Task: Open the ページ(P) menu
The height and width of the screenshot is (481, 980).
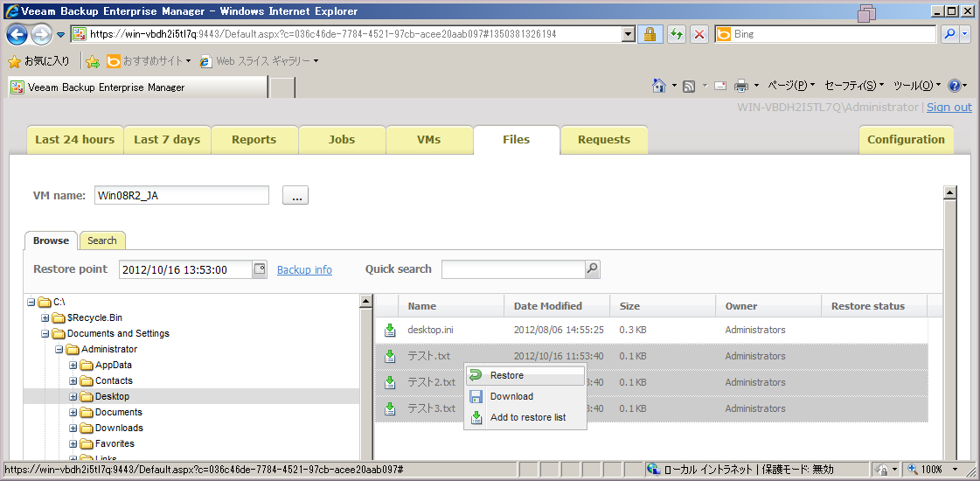Action: [x=790, y=86]
